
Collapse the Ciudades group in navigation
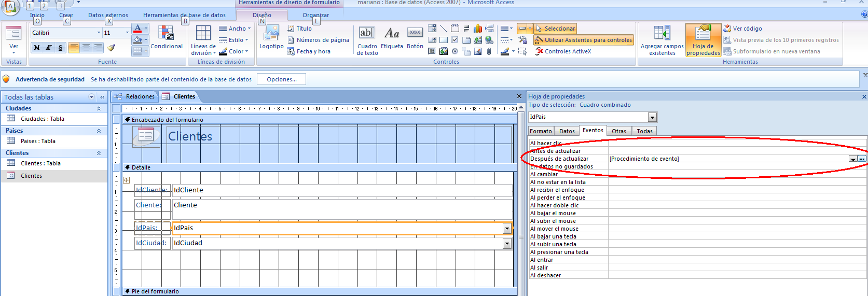[99, 108]
